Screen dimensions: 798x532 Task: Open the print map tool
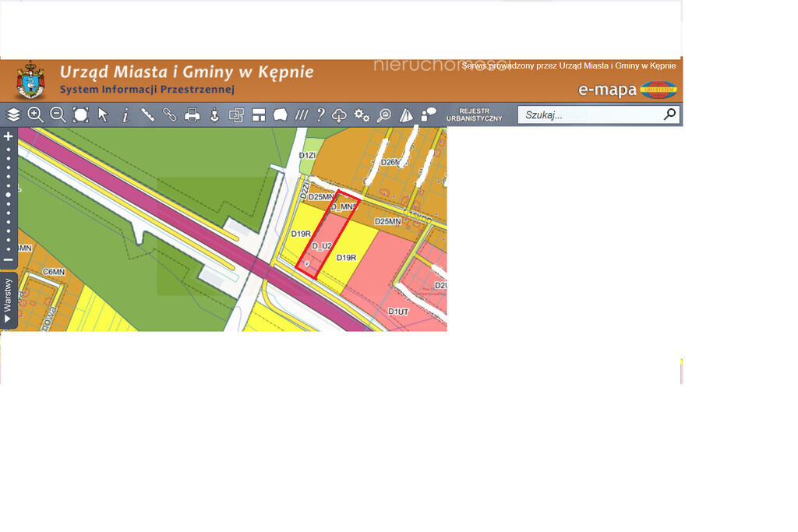[192, 115]
